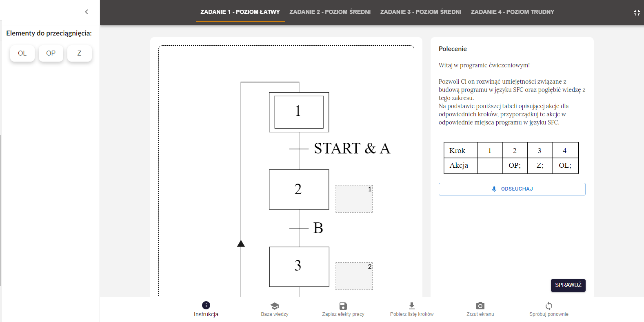Screen dimensions: 644x322
Task: Click the microphone icon in the Odsłuchaj button
Action: pyautogui.click(x=494, y=189)
